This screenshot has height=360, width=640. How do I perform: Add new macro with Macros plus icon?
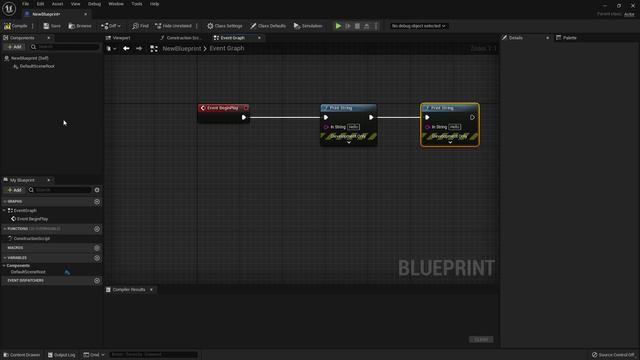pos(97,248)
